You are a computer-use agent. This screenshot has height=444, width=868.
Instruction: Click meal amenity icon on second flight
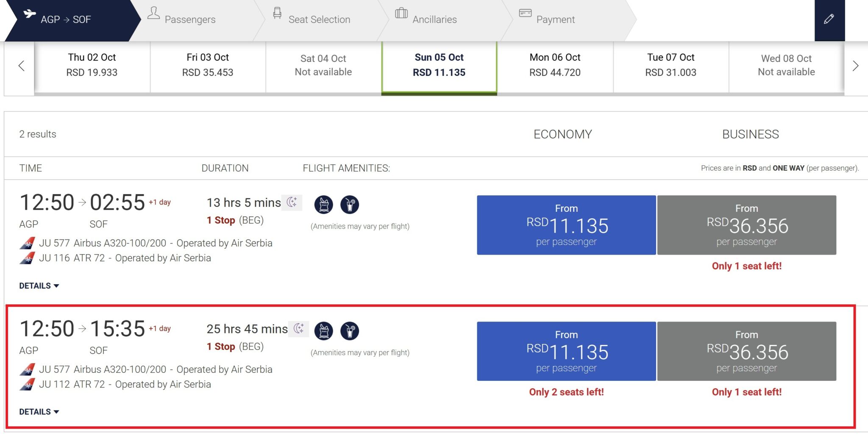click(324, 331)
